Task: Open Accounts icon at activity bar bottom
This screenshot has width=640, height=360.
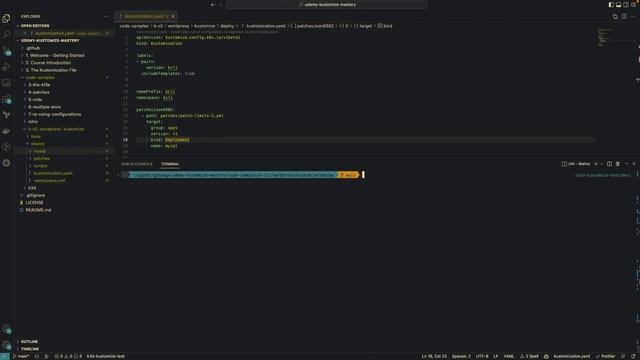Action: (x=7, y=330)
